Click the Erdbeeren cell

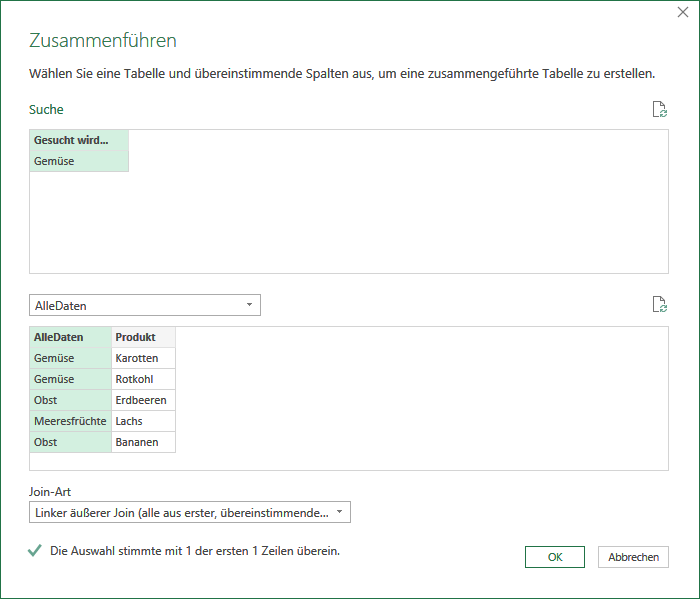coord(143,400)
